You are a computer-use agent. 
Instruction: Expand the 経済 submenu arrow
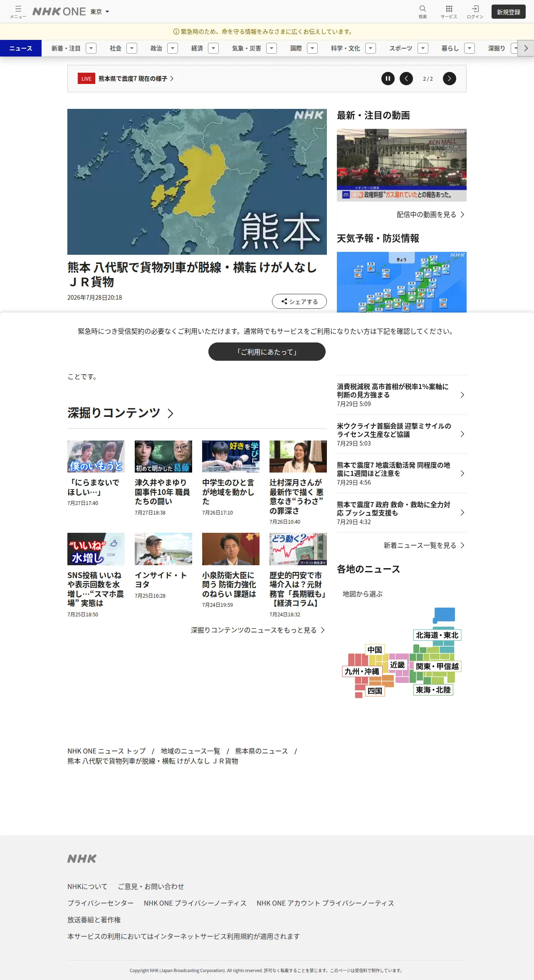tap(213, 48)
